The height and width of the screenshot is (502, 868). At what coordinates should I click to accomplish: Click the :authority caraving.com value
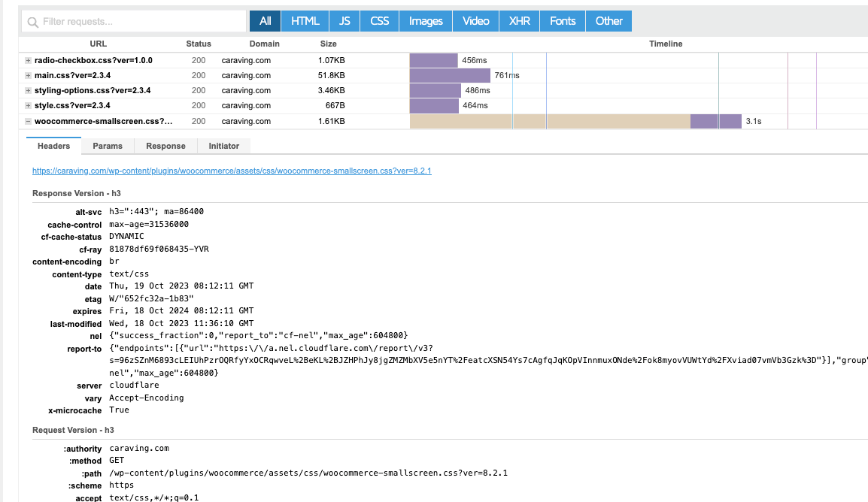coord(139,448)
